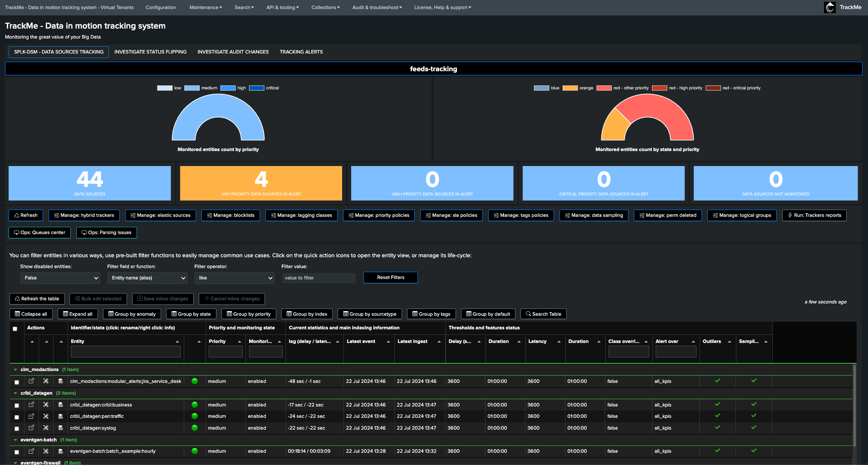Open Ops: Queues center
Viewport: 868px width, 465px height.
[40, 232]
